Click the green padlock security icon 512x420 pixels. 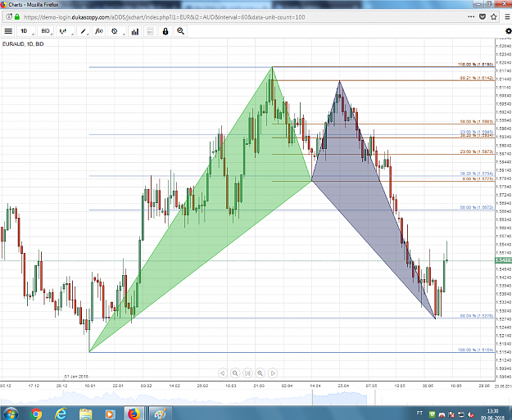[x=17, y=16]
